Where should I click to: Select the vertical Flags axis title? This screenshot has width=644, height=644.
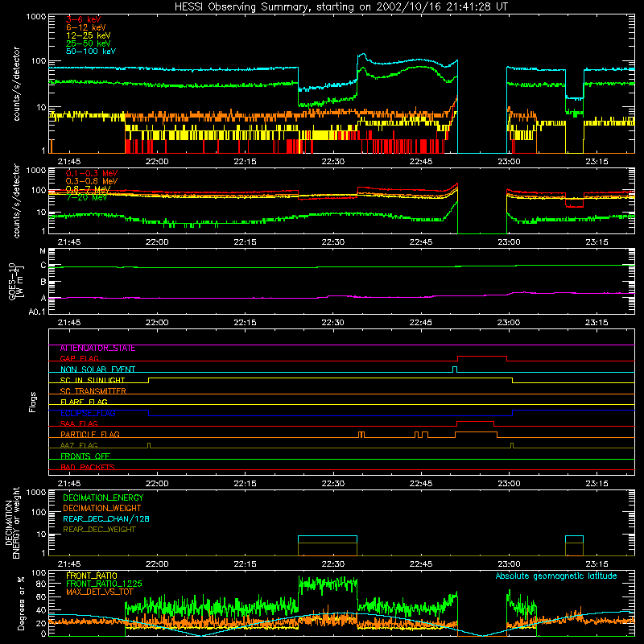point(32,402)
